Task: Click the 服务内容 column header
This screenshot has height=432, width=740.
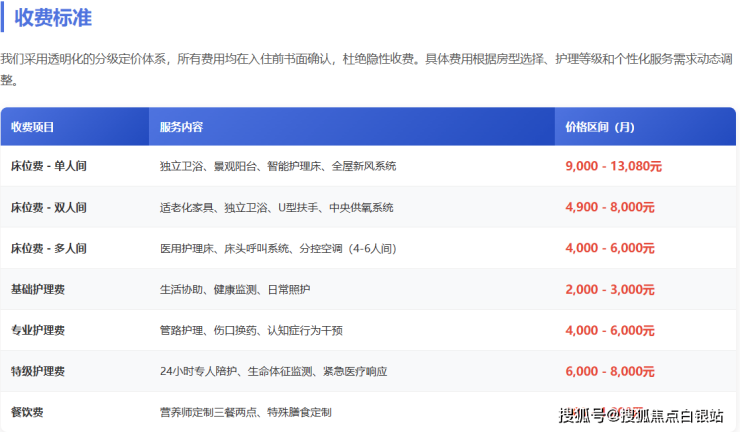Action: pos(181,128)
